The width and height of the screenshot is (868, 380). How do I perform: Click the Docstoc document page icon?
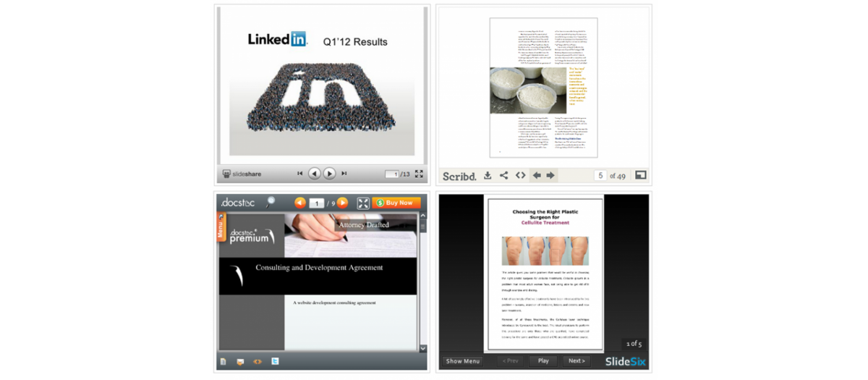pyautogui.click(x=224, y=361)
